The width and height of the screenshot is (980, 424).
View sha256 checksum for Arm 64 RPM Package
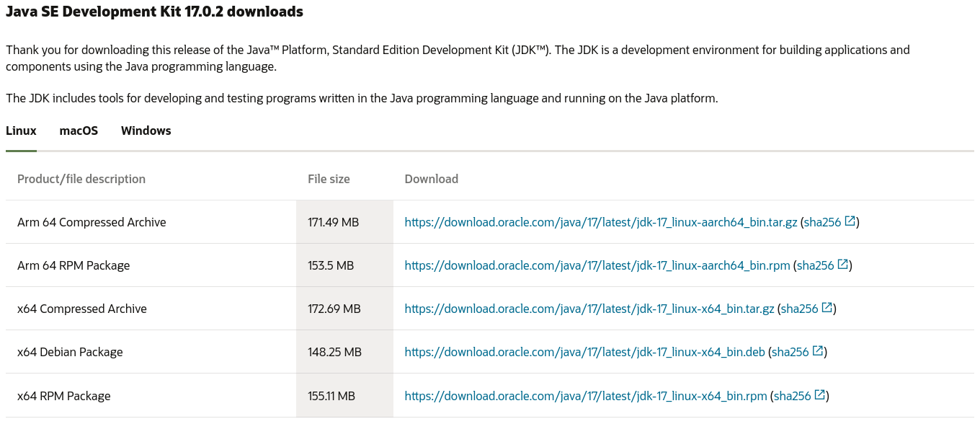coord(816,266)
